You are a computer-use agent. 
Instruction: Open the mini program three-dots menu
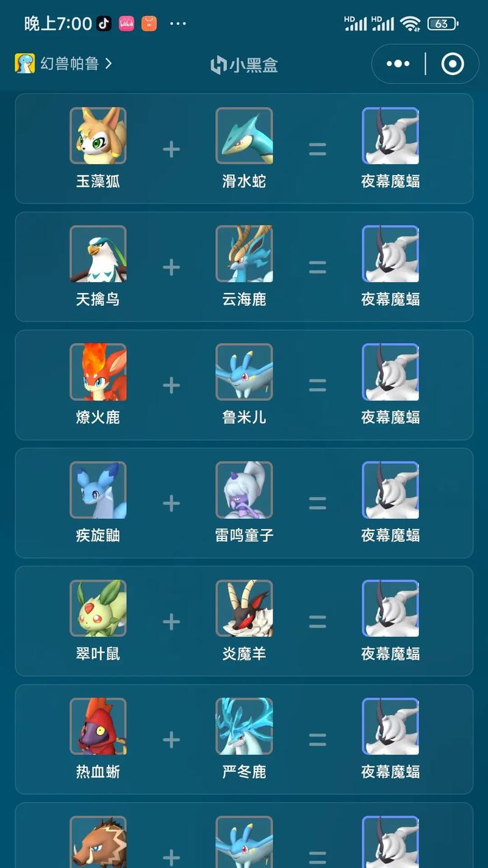tap(398, 63)
